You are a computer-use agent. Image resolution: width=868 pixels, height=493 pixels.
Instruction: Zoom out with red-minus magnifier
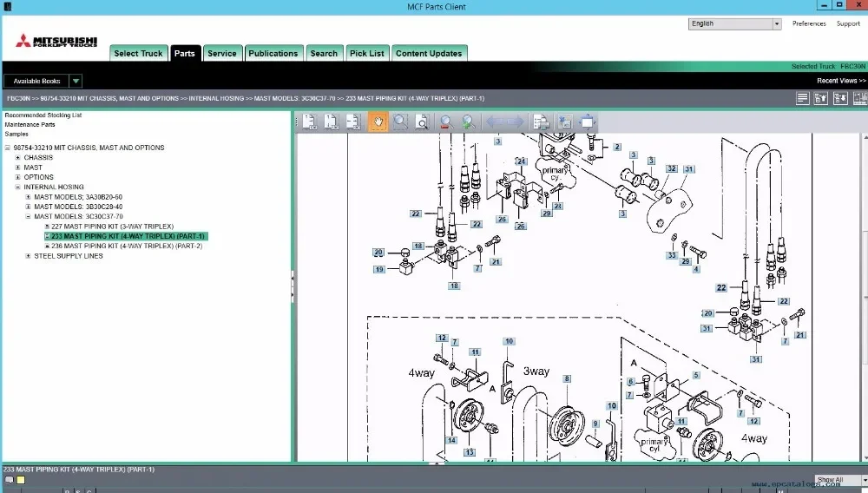tap(446, 122)
